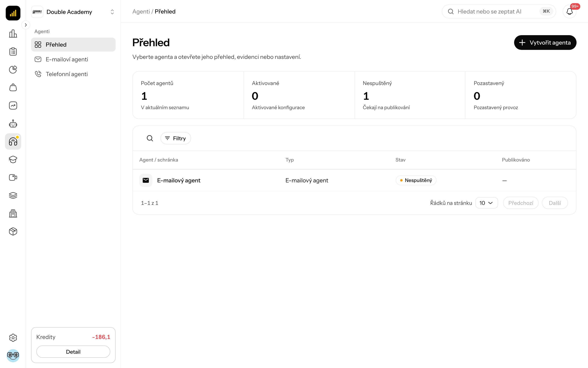Open the notifications bell
The height and width of the screenshot is (368, 588).
(570, 11)
